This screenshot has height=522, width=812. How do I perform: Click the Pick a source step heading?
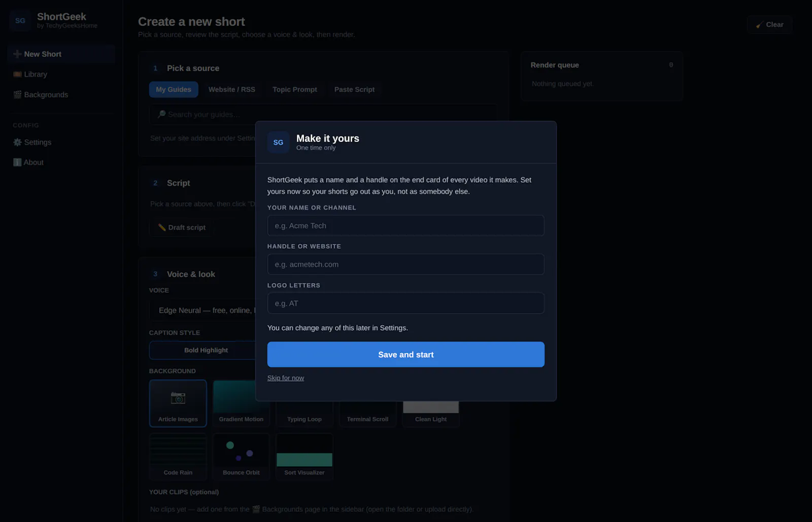193,68
